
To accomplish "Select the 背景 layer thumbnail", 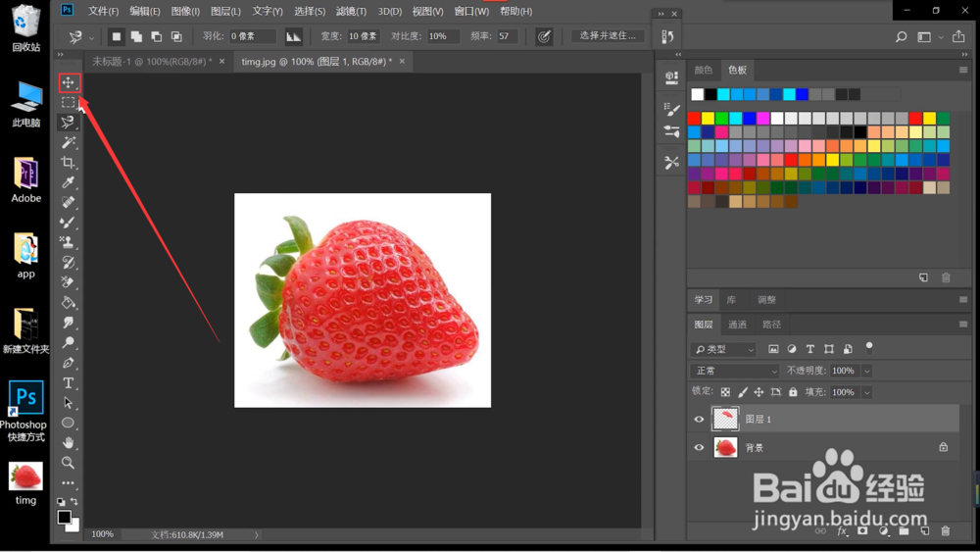I will click(725, 448).
